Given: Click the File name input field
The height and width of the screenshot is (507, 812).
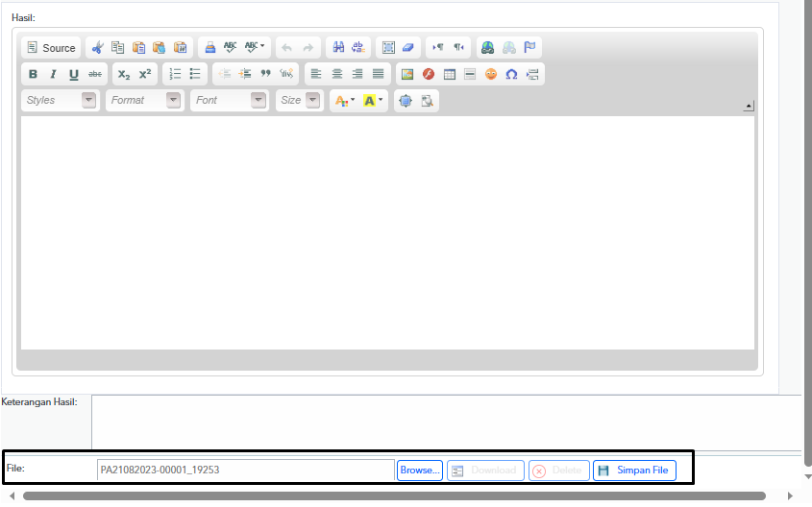Looking at the screenshot, I should (x=245, y=471).
